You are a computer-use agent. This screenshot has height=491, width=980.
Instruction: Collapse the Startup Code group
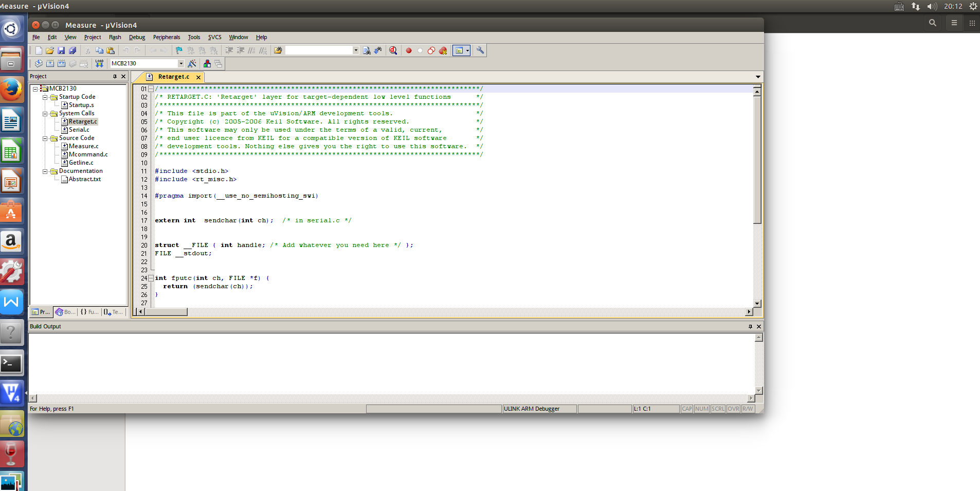click(45, 97)
